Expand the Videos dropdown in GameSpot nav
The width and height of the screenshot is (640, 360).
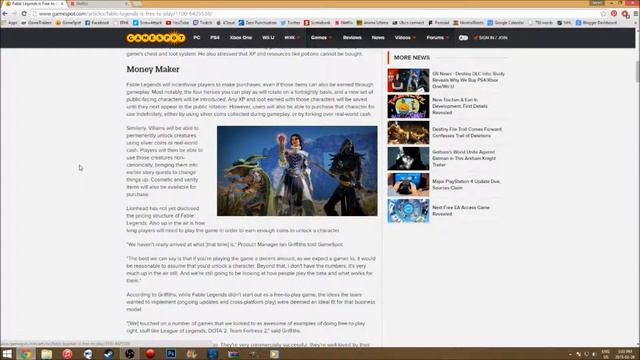tap(405, 38)
